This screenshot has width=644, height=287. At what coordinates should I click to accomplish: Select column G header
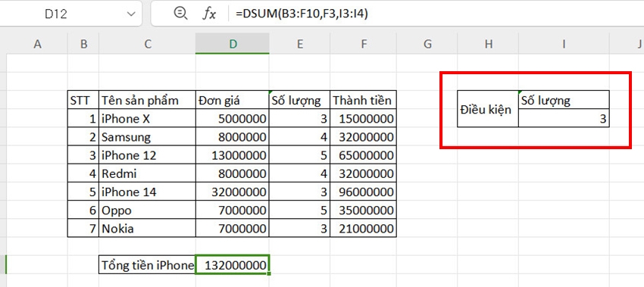coord(427,44)
